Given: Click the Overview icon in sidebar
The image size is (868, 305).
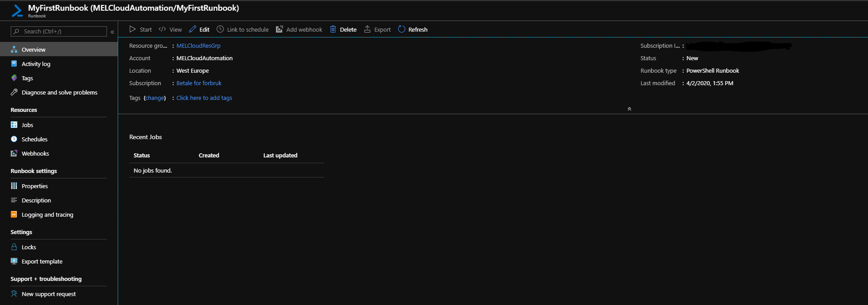Looking at the screenshot, I should 14,49.
